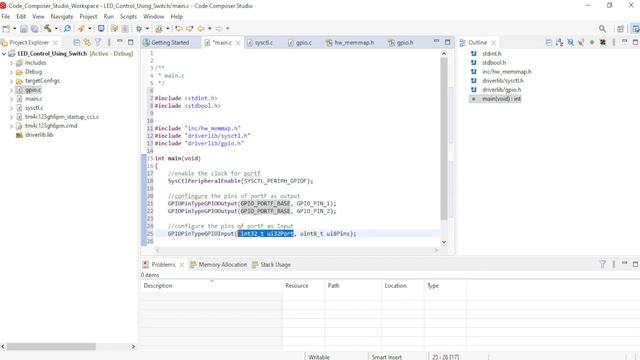This screenshot has width=640, height=360.
Task: Open the Navigate menu
Action: click(x=62, y=17)
